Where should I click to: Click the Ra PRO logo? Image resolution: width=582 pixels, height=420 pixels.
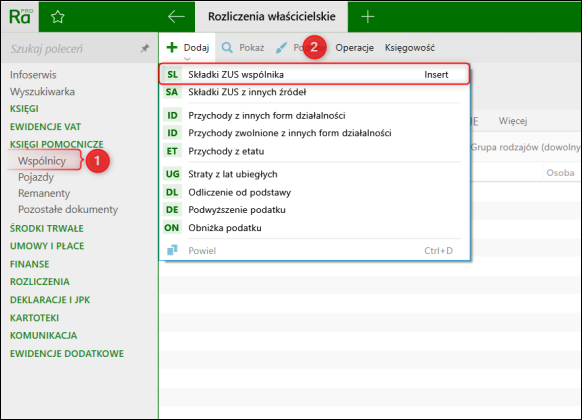(20, 16)
